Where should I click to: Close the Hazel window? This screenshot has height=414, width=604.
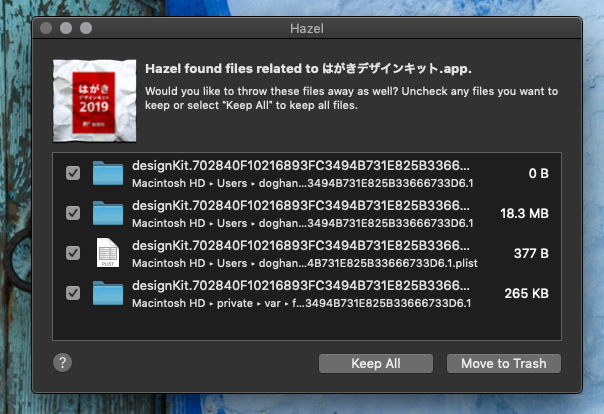46,28
